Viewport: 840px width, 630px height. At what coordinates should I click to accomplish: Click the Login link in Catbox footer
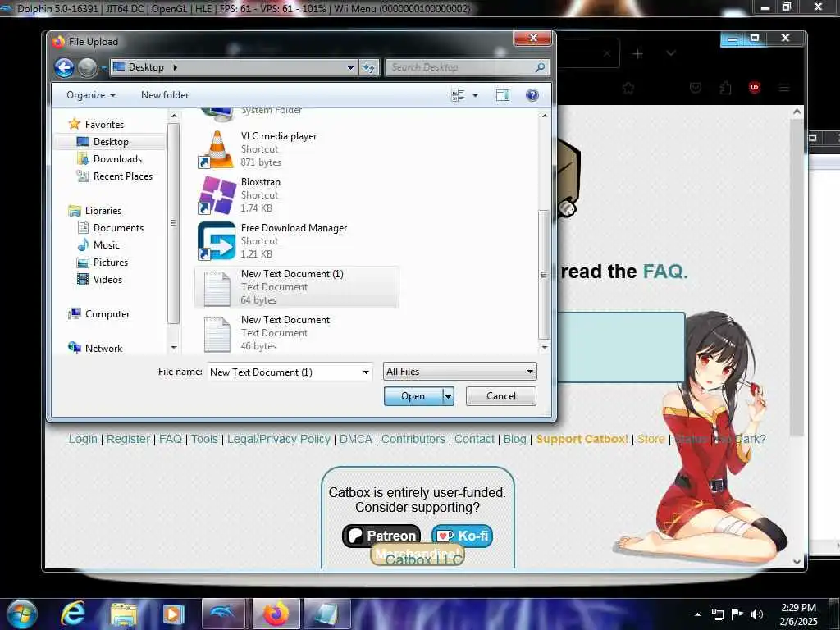[83, 440]
